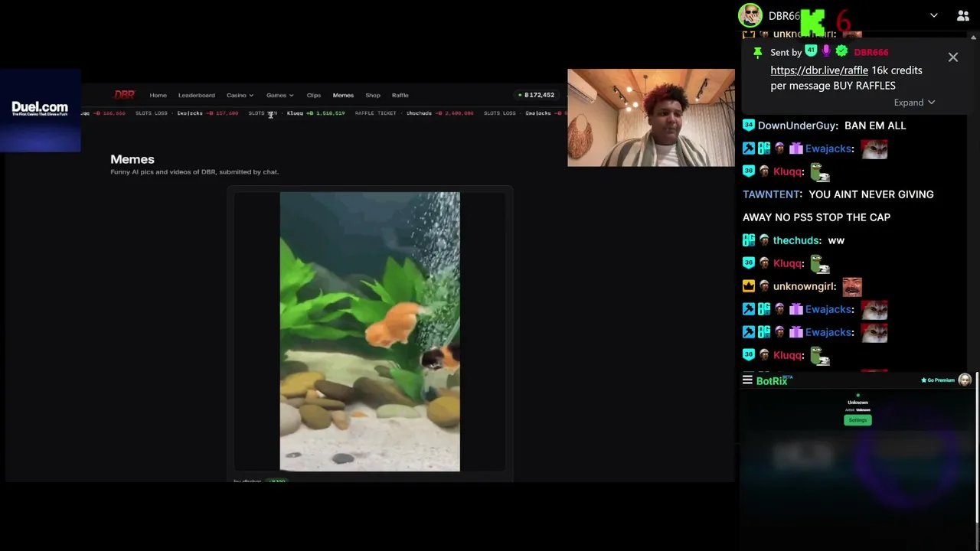Click the red DBR logo in the site header
980x551 pixels.
(x=124, y=95)
